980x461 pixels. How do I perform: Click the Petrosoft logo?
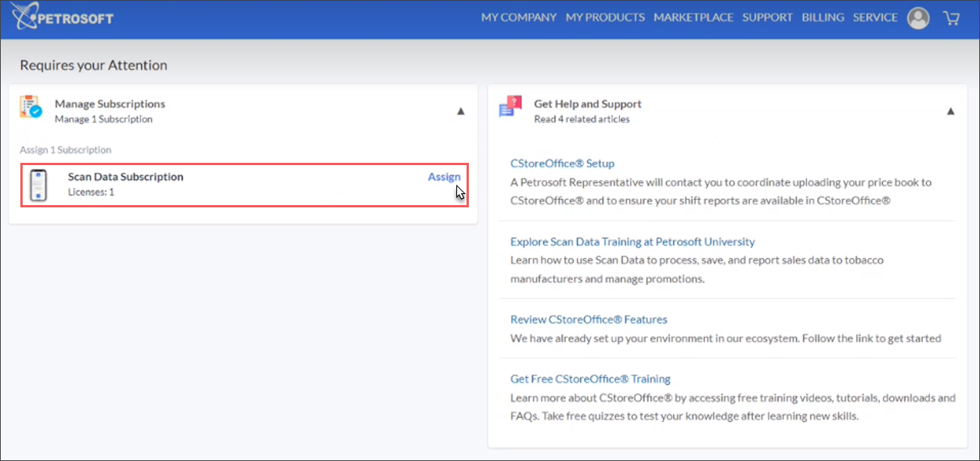(63, 18)
